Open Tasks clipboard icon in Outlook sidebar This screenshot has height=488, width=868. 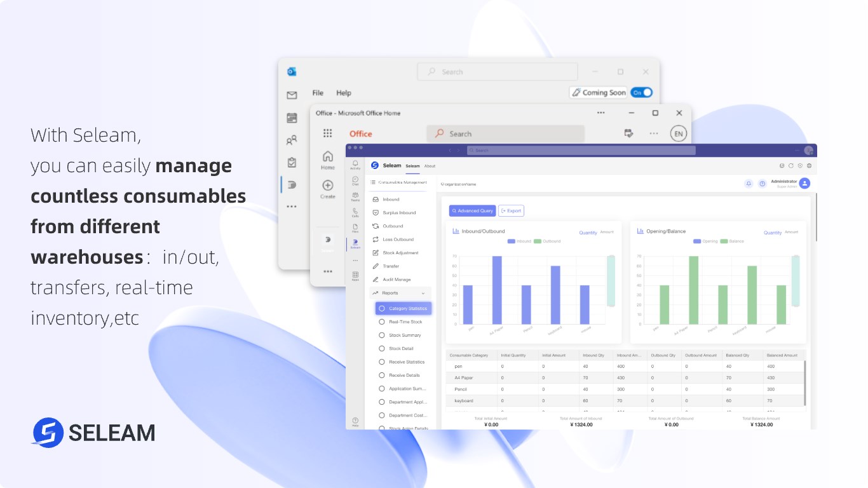292,163
